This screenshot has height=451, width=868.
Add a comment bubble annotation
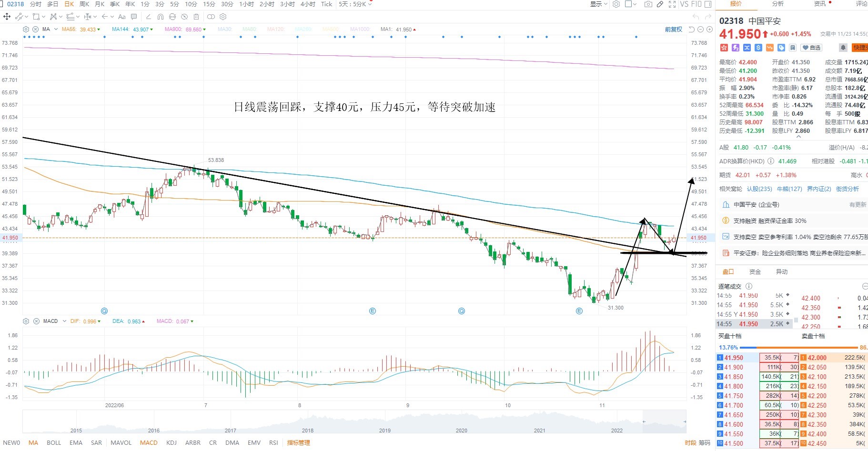pos(134,17)
